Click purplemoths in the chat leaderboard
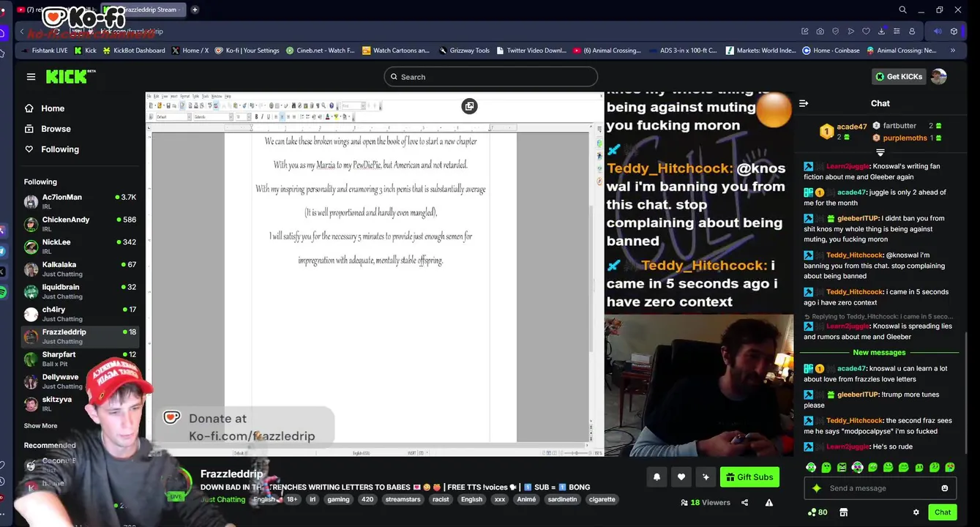The image size is (980, 527). click(905, 138)
